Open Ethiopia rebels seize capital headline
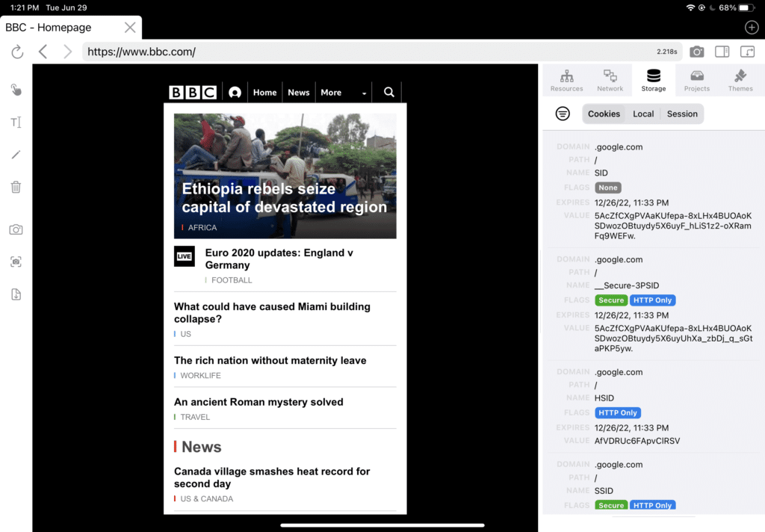The image size is (765, 532). (285, 198)
